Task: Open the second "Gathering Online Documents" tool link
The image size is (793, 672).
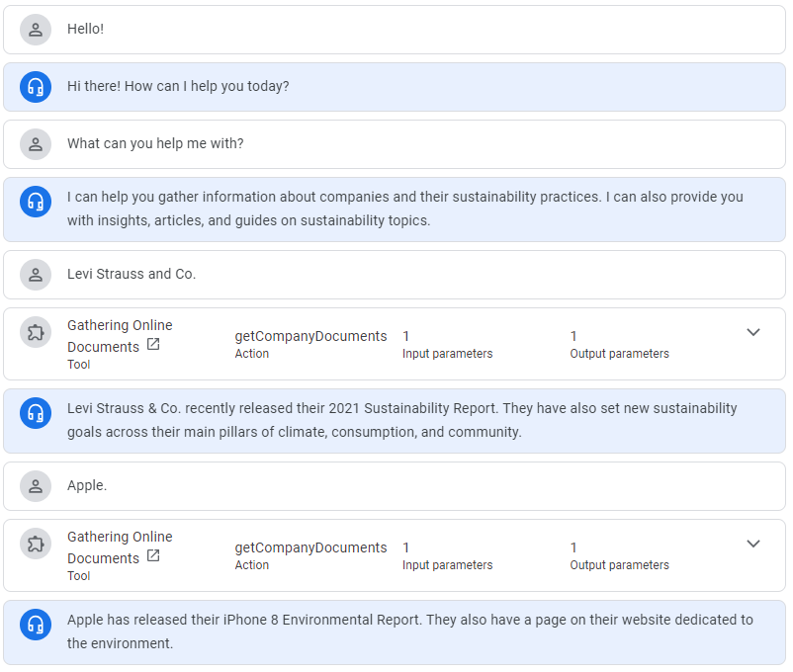Action: (x=119, y=546)
